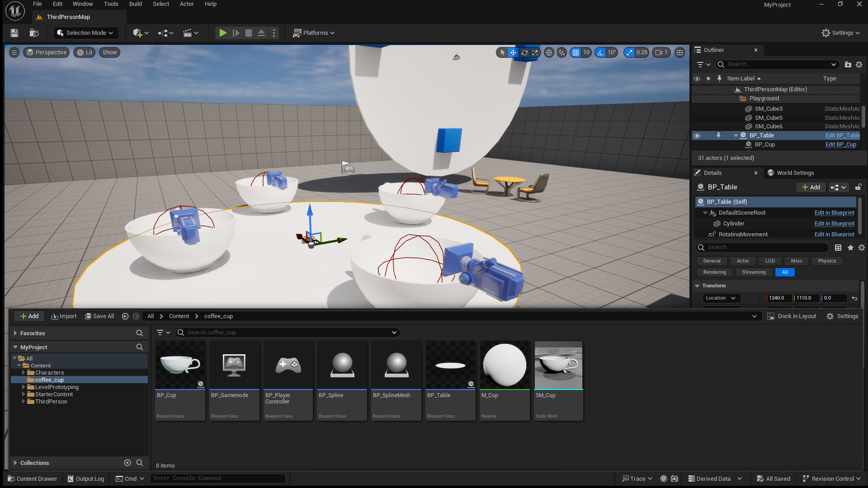This screenshot has height=488, width=868.
Task: Open the viewport layout options icon
Action: pos(679,52)
